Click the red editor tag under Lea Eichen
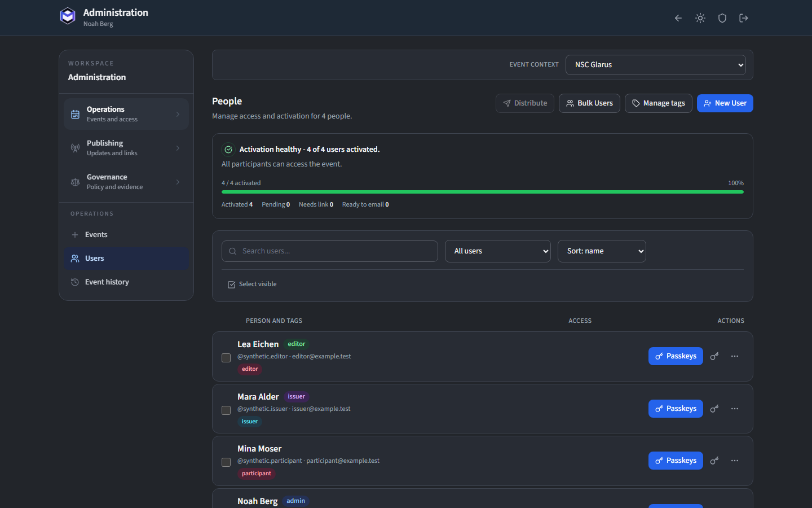The width and height of the screenshot is (812, 508). 250,369
